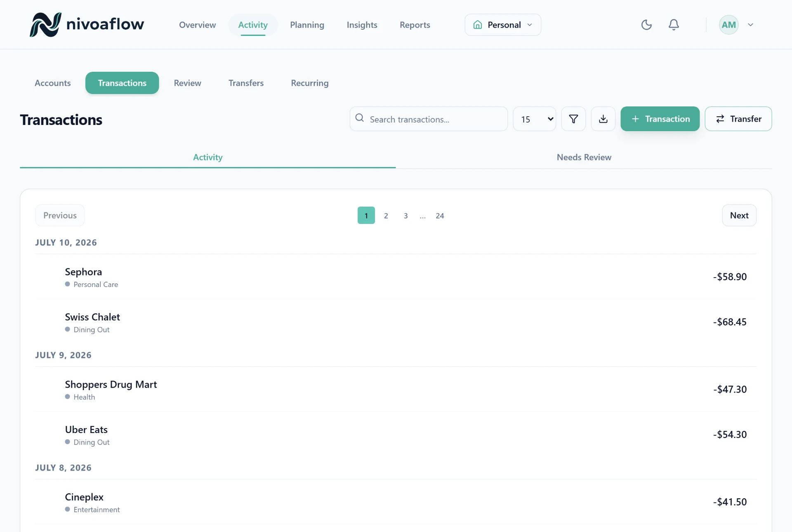Open Reports in top navigation

coord(415,25)
